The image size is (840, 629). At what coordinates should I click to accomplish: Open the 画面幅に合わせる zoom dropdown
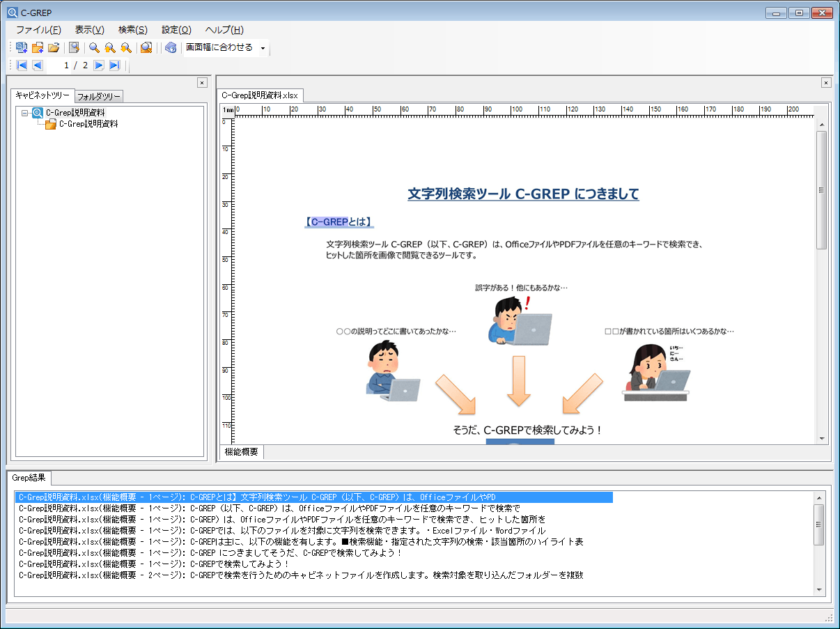263,48
